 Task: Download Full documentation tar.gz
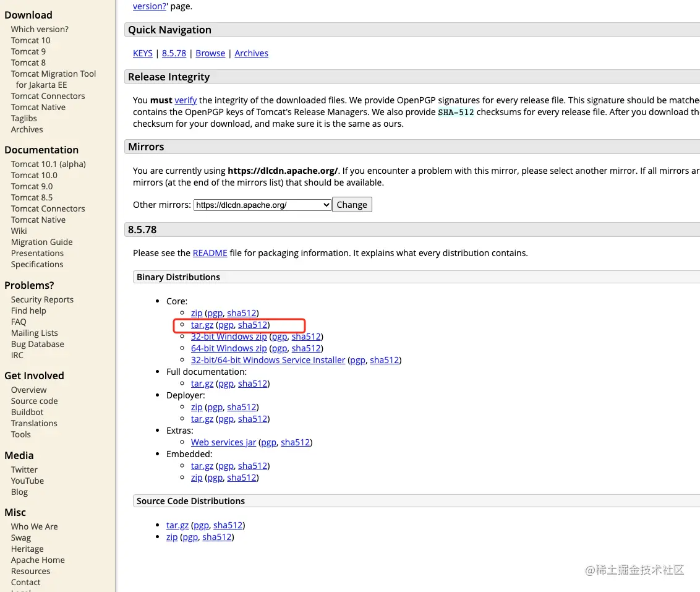click(202, 384)
